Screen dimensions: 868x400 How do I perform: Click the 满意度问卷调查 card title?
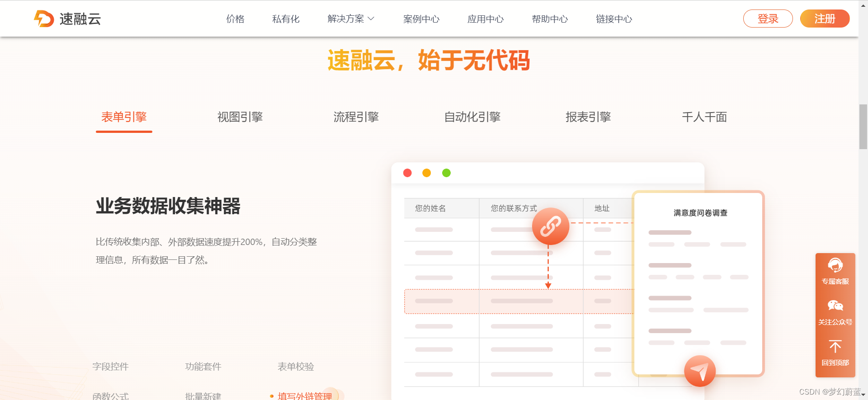(x=700, y=213)
